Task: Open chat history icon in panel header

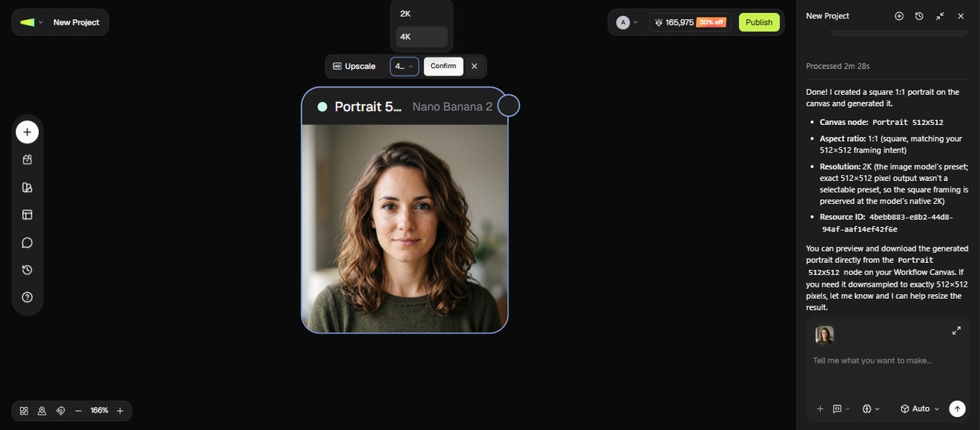Action: coord(919,16)
